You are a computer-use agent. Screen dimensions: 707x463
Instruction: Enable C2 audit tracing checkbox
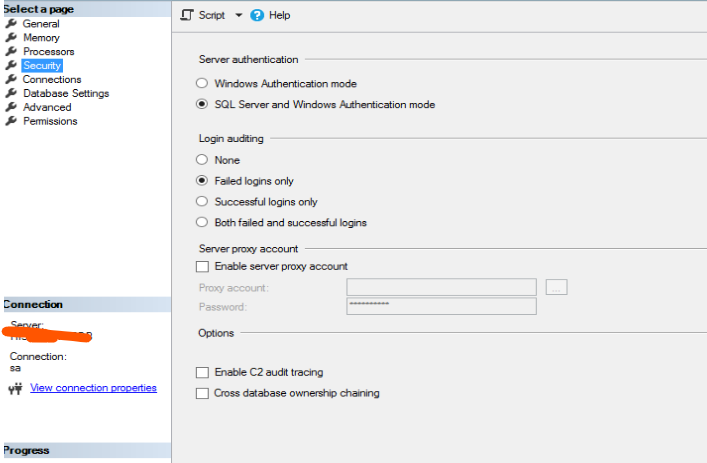point(202,372)
